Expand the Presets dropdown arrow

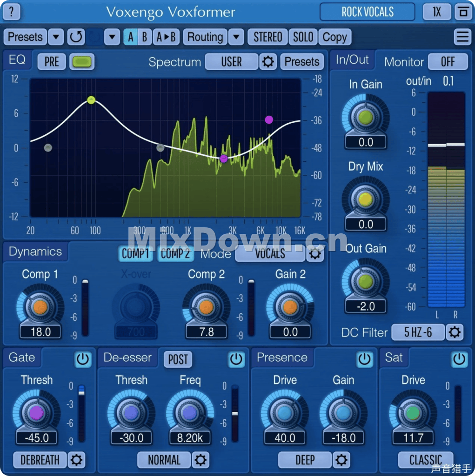point(56,37)
